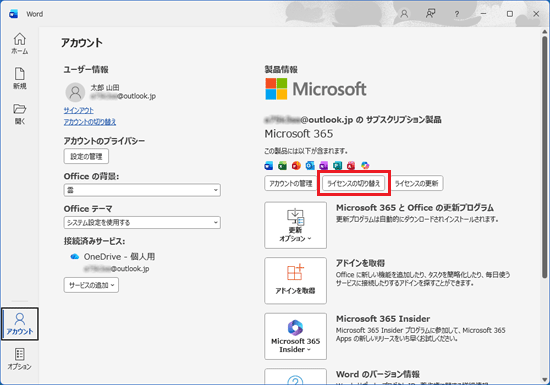Image resolution: width=550 pixels, height=385 pixels.
Task: Open the account profile icon in the title bar
Action: click(x=404, y=14)
